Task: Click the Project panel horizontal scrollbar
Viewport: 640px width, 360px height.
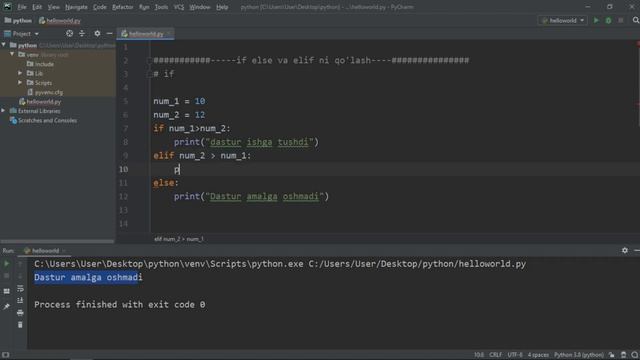Action: 58,241
